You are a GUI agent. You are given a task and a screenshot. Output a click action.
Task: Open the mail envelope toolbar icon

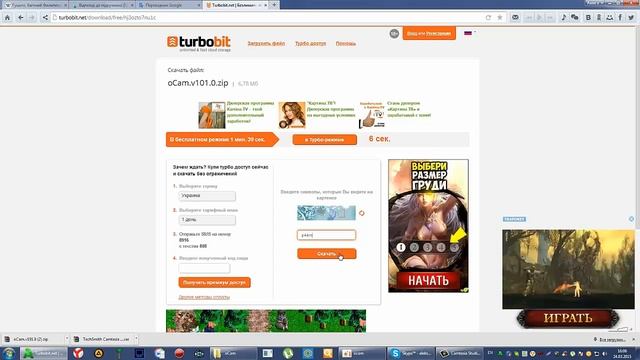(x=515, y=18)
